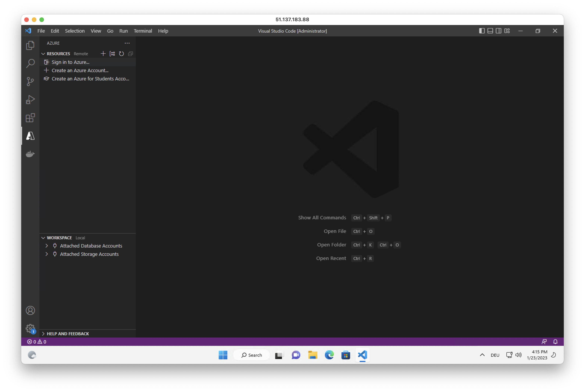Click the Create Resource plus icon
Viewport: 585px width, 392px height.
click(103, 54)
